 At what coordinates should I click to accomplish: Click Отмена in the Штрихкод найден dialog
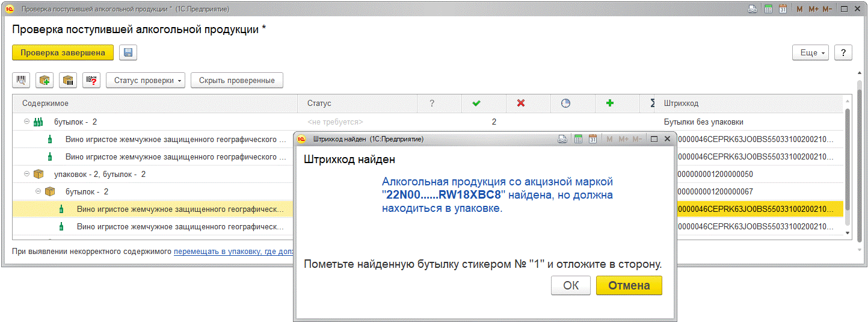tap(629, 286)
